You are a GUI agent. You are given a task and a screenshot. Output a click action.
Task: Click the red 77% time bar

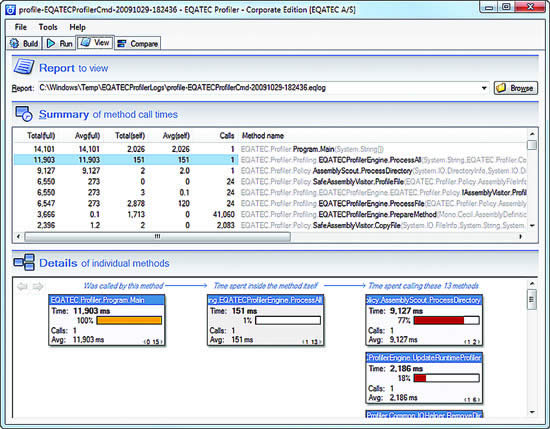tap(446, 320)
